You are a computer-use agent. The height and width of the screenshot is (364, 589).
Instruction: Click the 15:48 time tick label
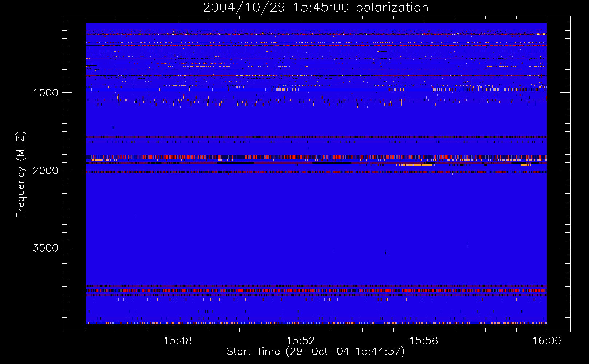[178, 341]
